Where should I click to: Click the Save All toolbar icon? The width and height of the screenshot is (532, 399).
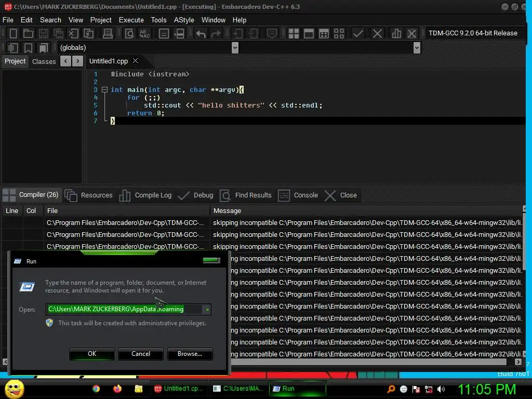coord(58,34)
